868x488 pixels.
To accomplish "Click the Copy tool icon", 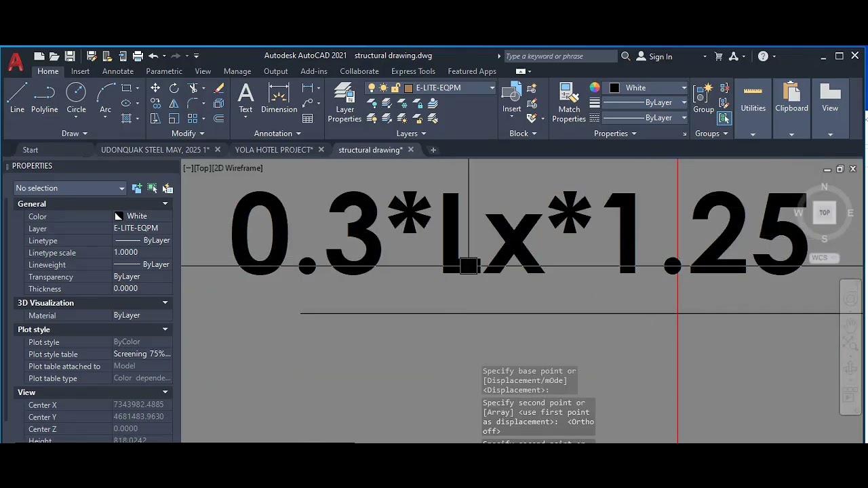I will click(155, 104).
